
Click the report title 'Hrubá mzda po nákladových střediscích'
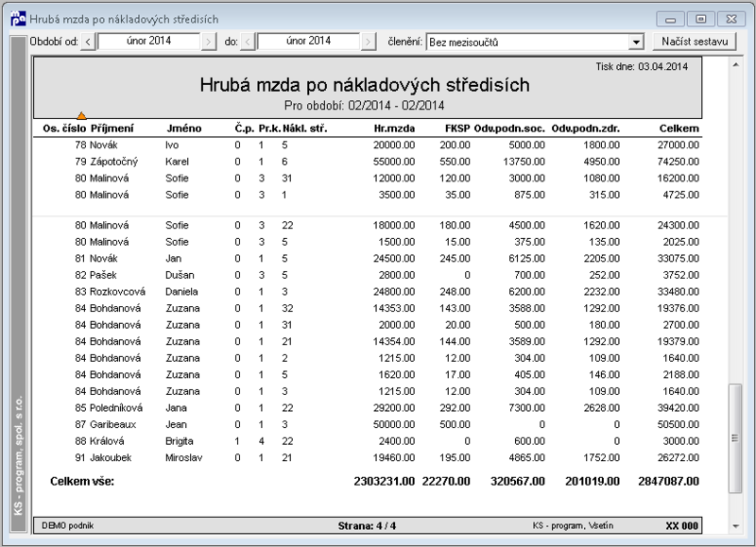pos(365,85)
